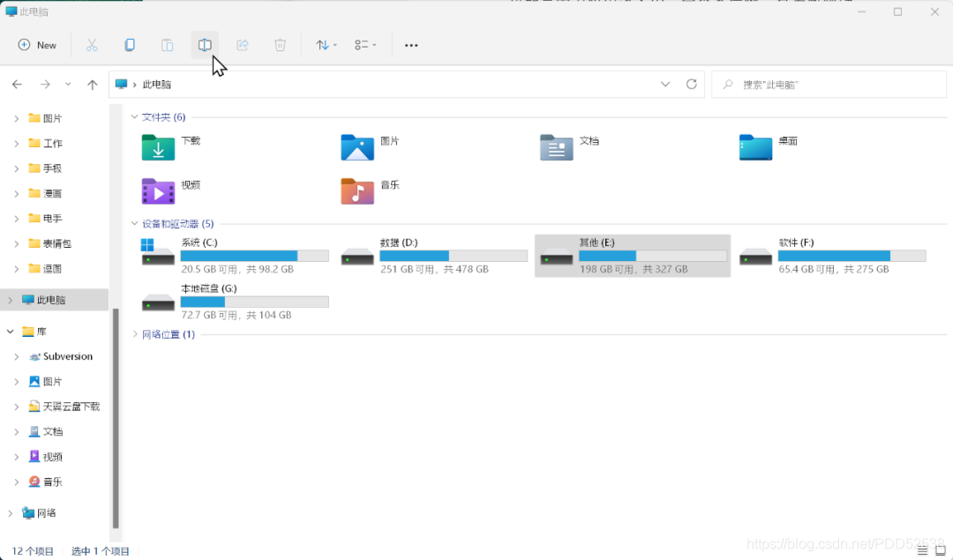Expand the 电手 folder chevron in sidebar

point(17,219)
